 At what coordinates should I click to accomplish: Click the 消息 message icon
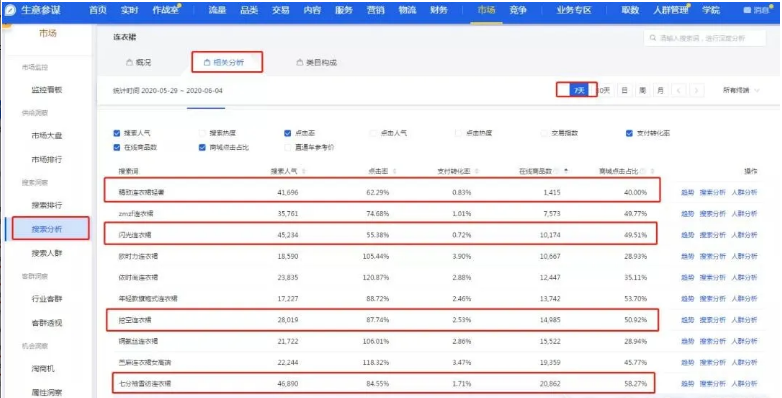point(747,10)
